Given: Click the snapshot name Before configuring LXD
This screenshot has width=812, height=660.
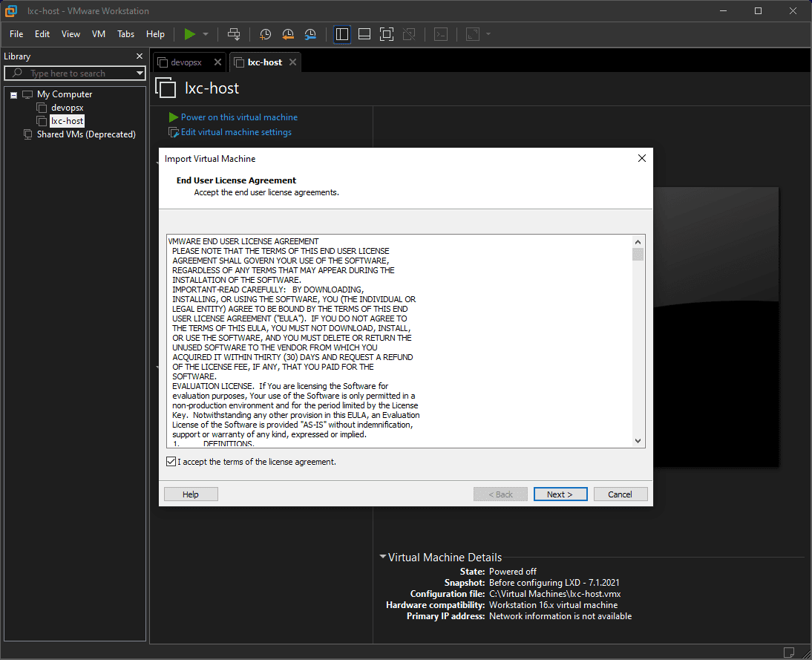Looking at the screenshot, I should coord(554,583).
